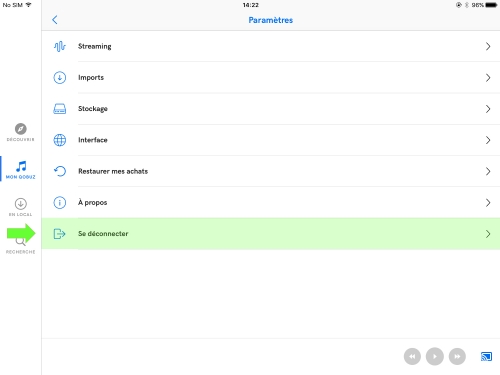
Task: Select the Stockage drive icon
Action: click(60, 109)
